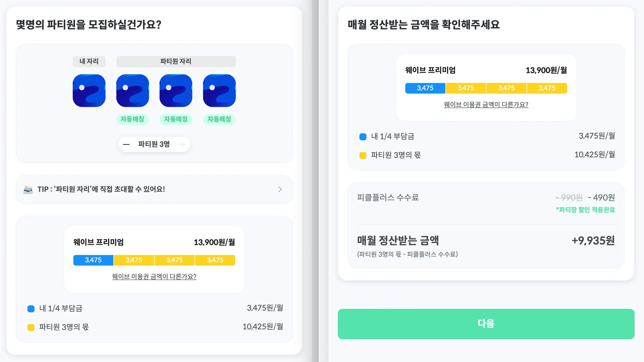Click the envelope icon in the TIP banner

coord(28,189)
